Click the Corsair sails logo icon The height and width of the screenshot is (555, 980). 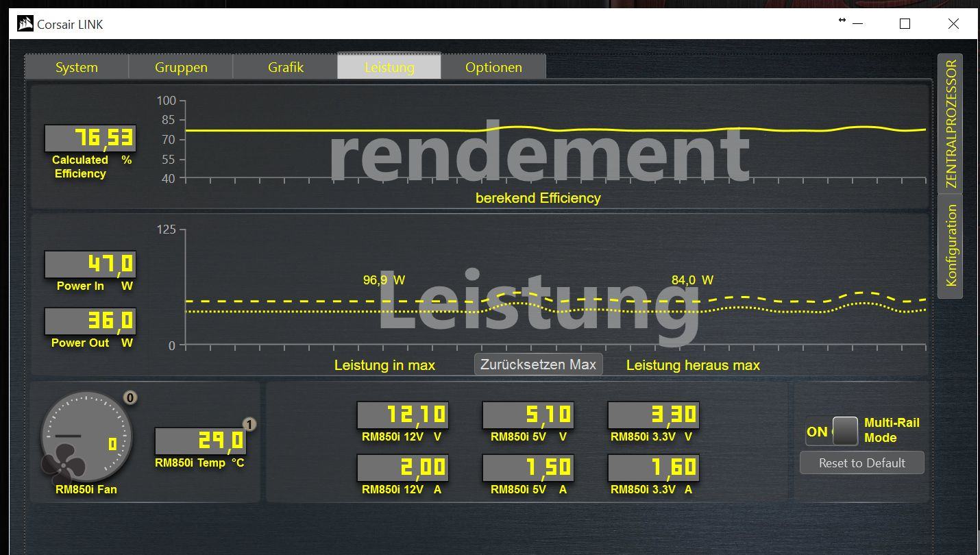(x=26, y=25)
